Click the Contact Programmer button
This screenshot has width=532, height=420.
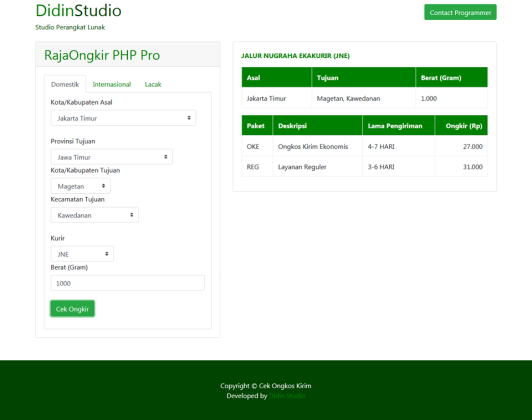[x=460, y=12]
